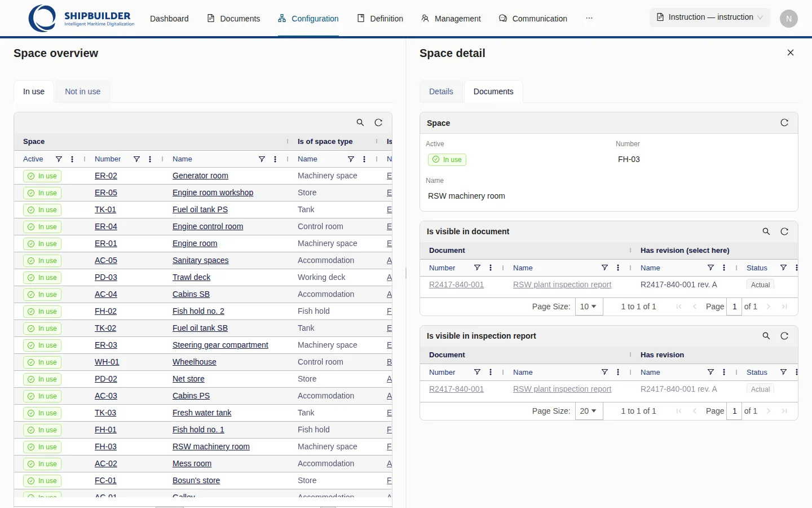
Task: Open column menu for inspection report document Name
Action: (x=618, y=372)
